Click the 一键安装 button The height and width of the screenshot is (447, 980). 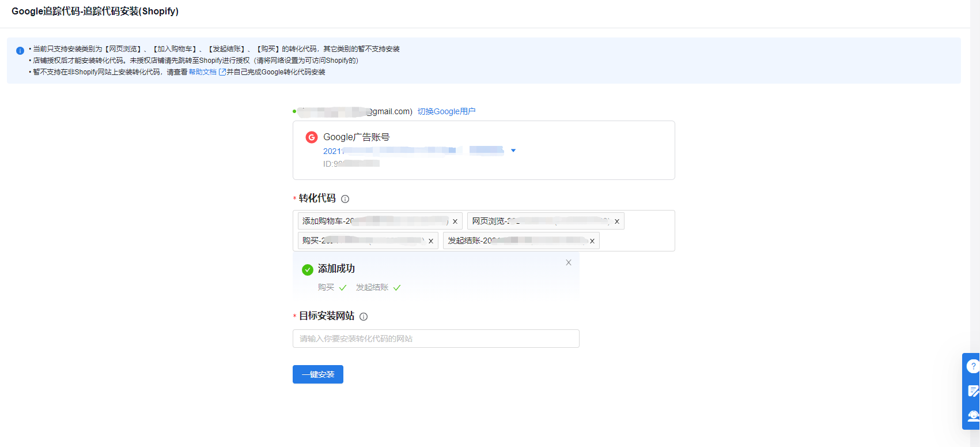[318, 374]
